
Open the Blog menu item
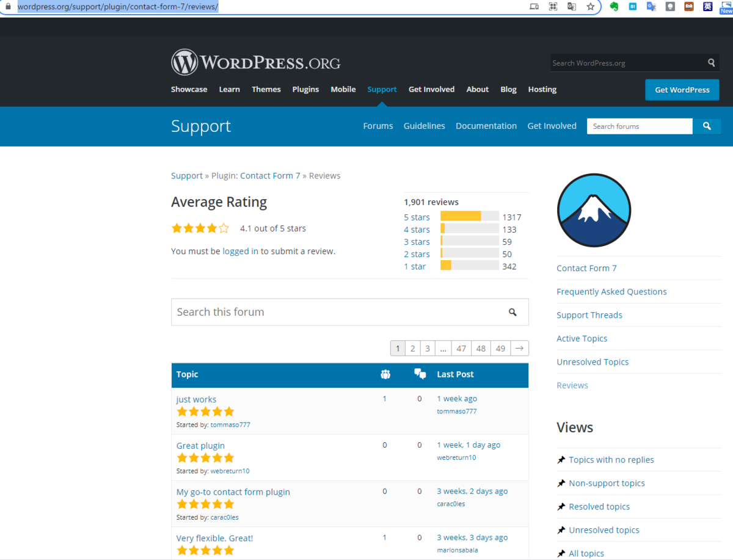[x=508, y=89]
